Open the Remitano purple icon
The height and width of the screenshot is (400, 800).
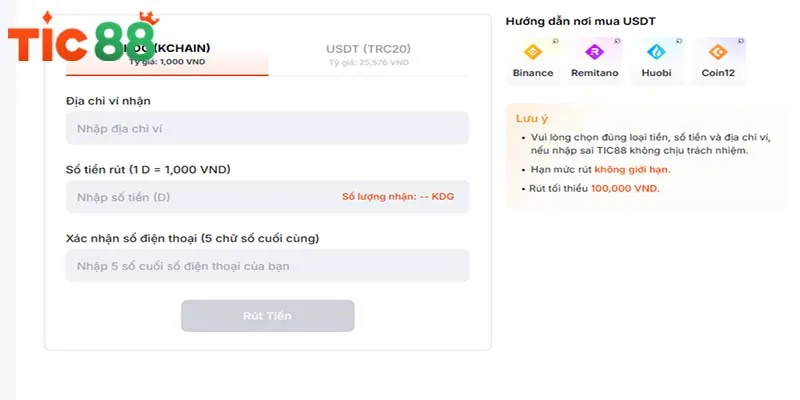[593, 52]
